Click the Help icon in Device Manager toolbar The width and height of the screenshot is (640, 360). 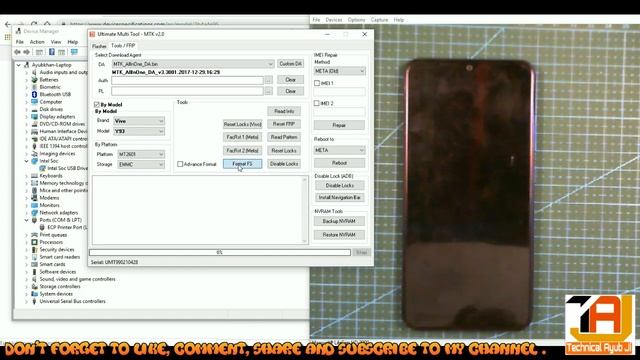pos(52,52)
